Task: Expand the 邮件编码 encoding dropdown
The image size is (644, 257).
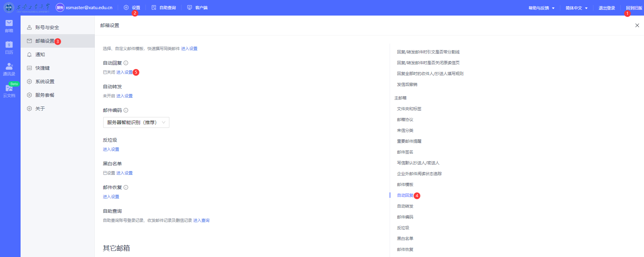Action: tap(136, 122)
